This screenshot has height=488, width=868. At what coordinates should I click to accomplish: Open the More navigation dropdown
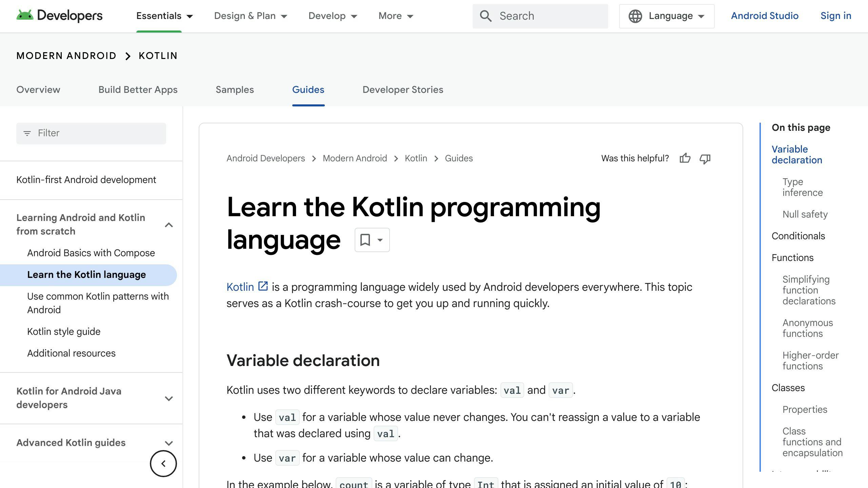pos(395,16)
